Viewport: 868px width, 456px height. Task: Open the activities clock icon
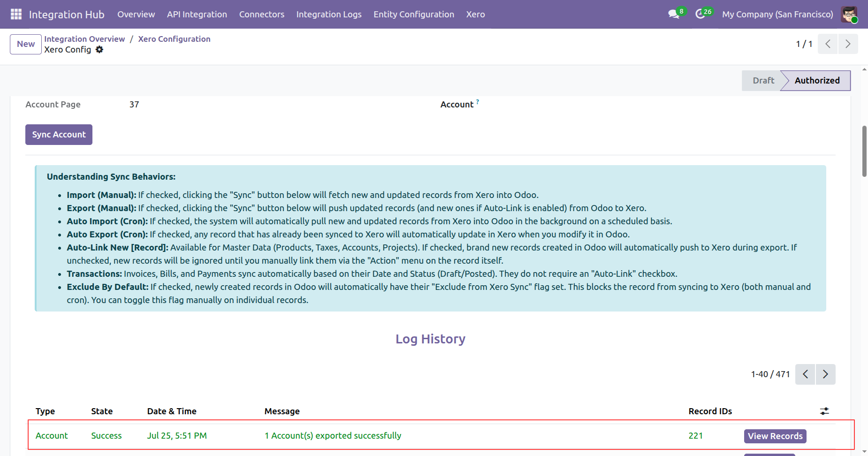pos(700,14)
